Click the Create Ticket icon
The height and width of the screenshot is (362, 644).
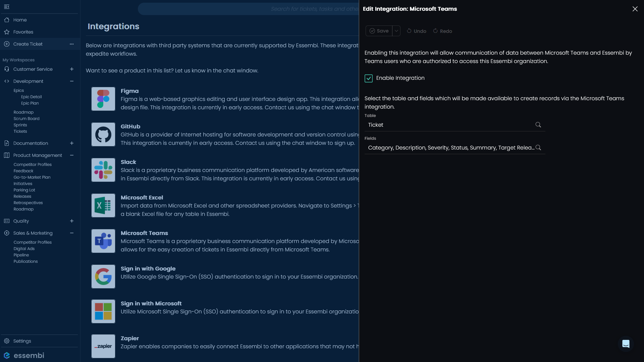(7, 44)
